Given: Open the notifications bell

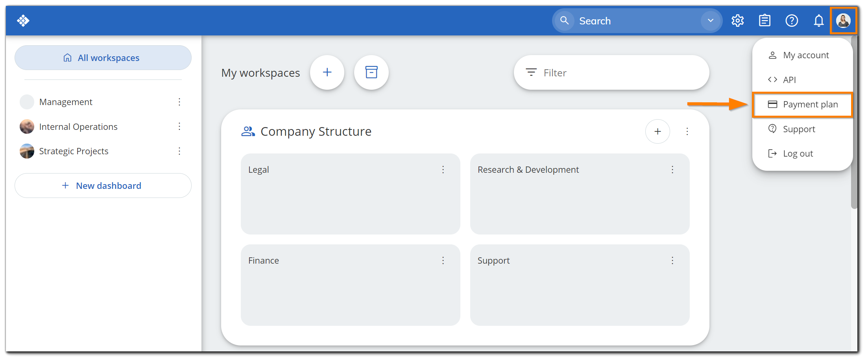Looking at the screenshot, I should coord(819,20).
